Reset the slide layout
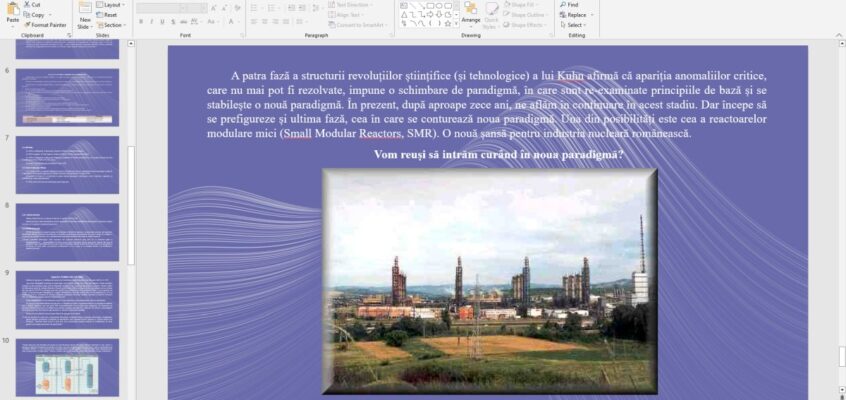This screenshot has width=846, height=400. (107, 15)
